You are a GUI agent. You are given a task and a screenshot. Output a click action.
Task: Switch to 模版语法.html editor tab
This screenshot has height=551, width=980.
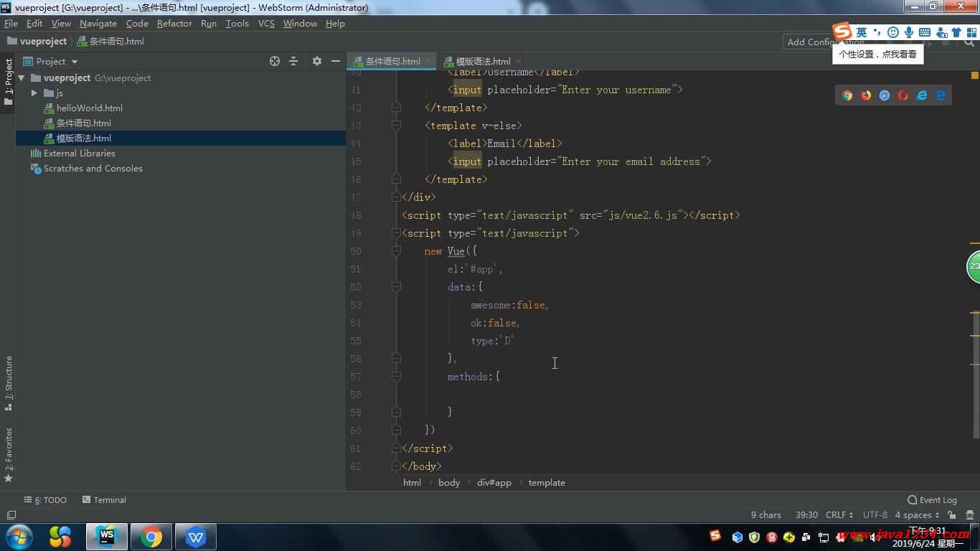click(483, 61)
